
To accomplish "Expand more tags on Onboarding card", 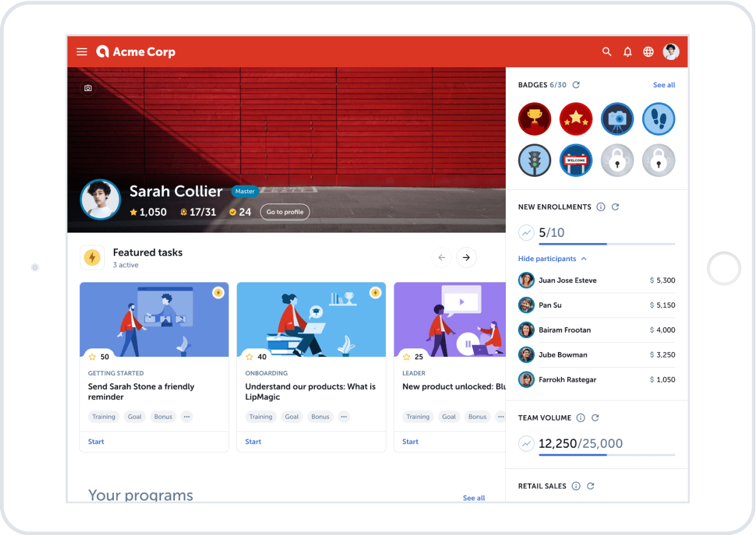I will (343, 417).
